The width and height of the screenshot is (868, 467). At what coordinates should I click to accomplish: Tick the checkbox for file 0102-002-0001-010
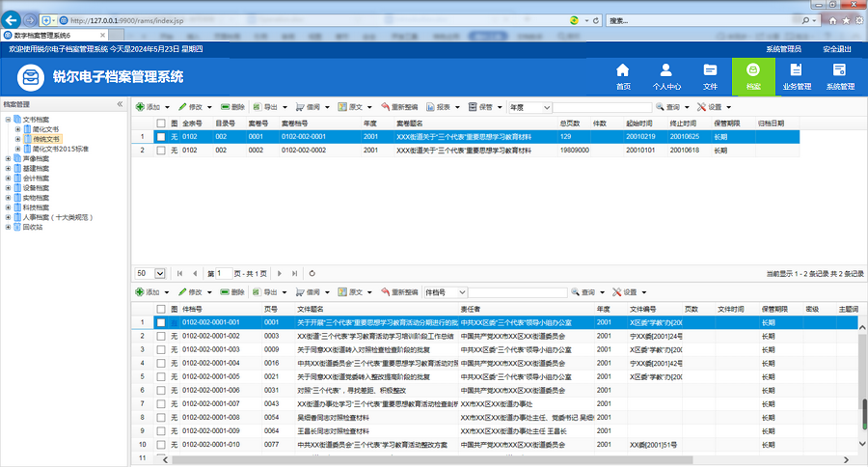(161, 445)
